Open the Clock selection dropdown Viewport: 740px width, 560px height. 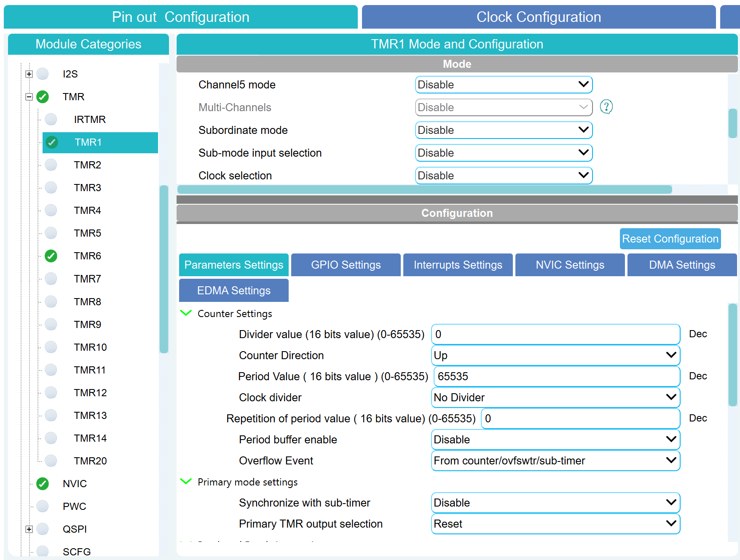point(504,176)
